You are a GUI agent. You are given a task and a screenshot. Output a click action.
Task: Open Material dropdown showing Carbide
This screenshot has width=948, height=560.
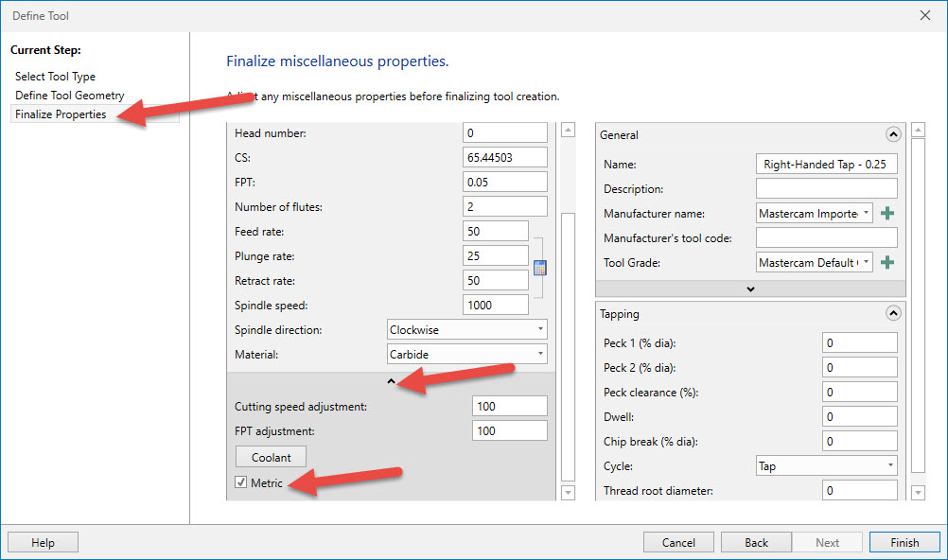click(466, 354)
